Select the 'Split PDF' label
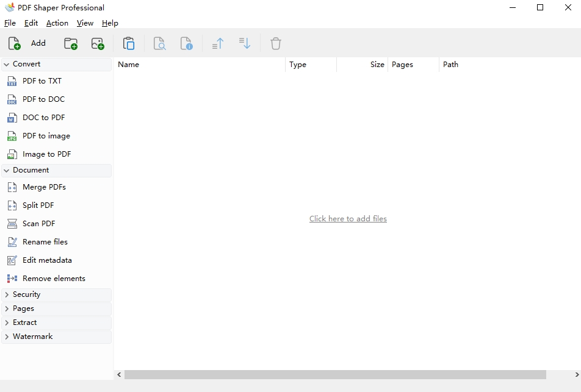Image resolution: width=581 pixels, height=392 pixels. (38, 205)
